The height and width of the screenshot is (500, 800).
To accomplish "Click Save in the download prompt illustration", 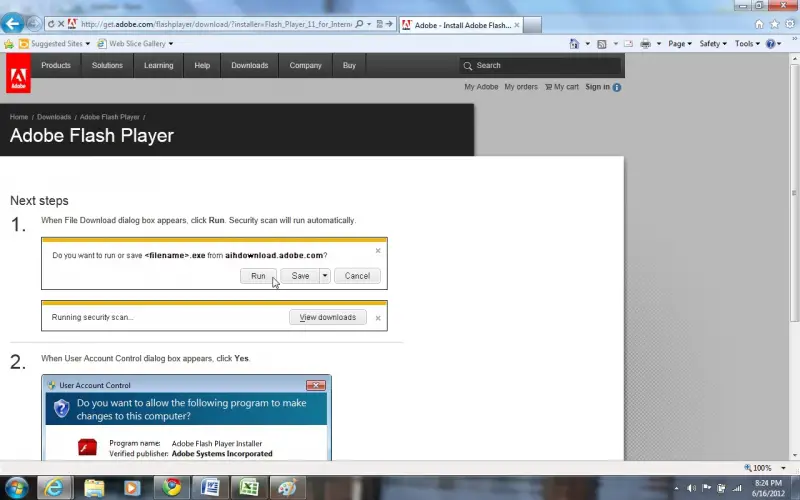I will [300, 276].
